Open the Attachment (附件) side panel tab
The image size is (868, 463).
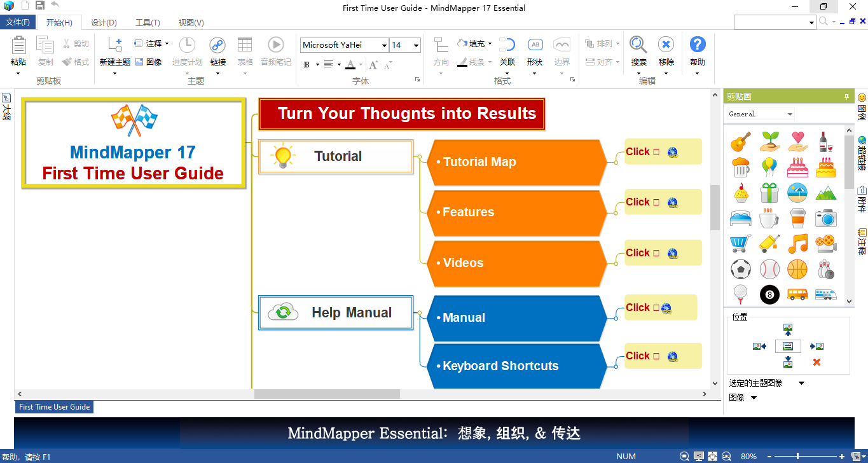862,199
